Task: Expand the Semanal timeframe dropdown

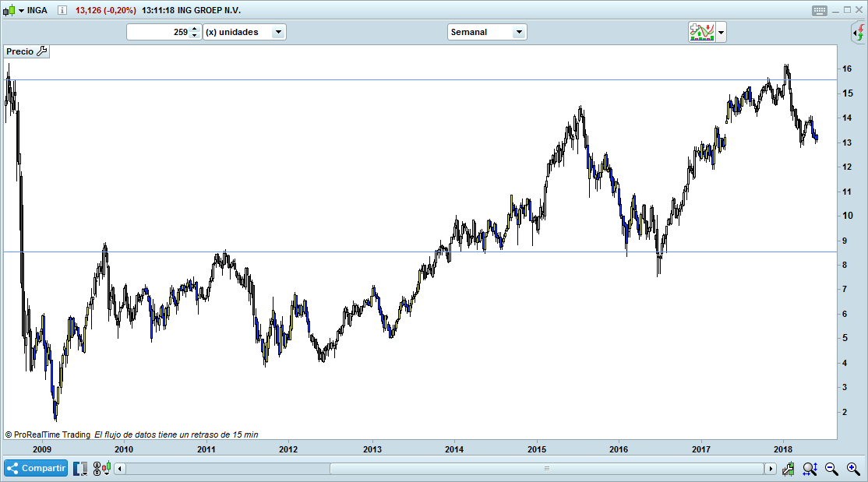Action: pyautogui.click(x=519, y=32)
